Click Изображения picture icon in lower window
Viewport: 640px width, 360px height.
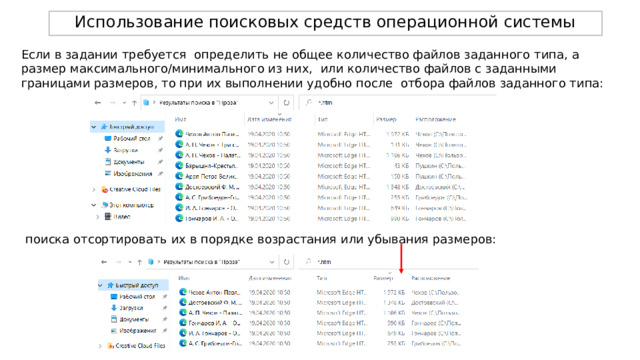[x=114, y=331]
